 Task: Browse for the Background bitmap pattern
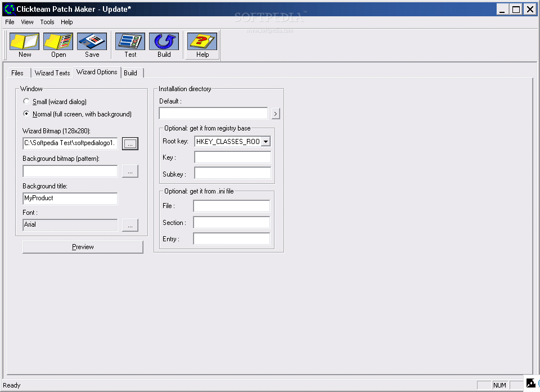(130, 171)
